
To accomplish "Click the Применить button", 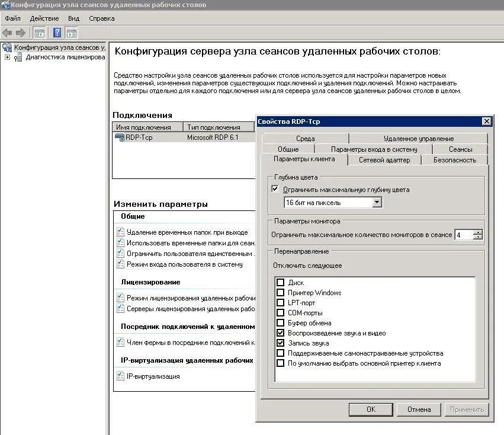I will [467, 410].
